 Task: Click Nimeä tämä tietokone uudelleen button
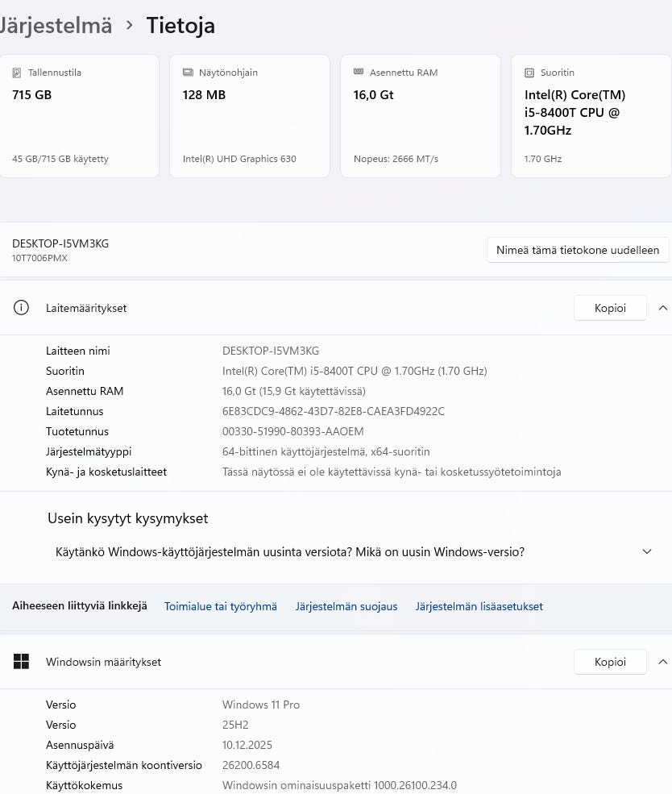coord(578,250)
